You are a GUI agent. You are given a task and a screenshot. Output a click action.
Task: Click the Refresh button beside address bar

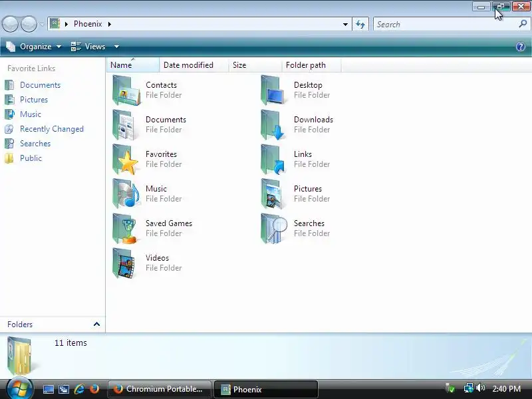[x=360, y=25]
